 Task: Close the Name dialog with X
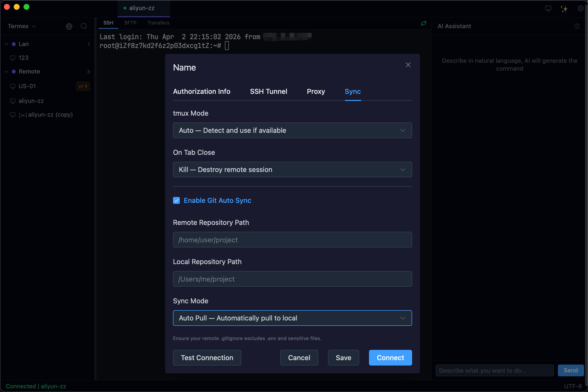tap(408, 65)
